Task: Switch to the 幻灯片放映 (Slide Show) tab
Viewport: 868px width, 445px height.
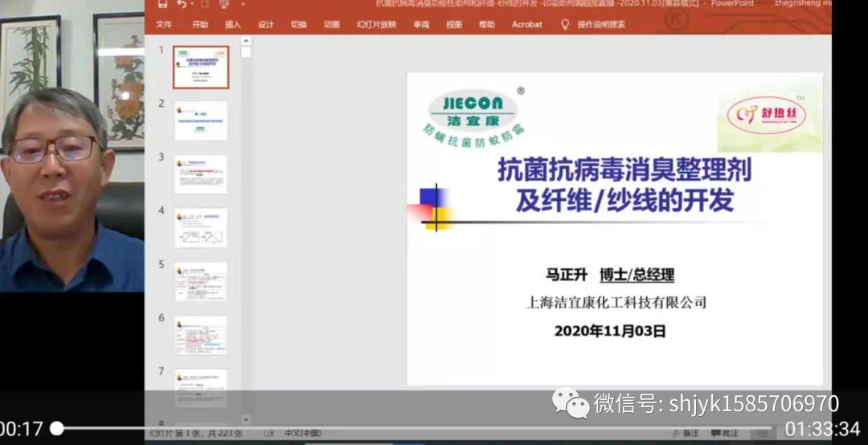Action: pos(376,24)
